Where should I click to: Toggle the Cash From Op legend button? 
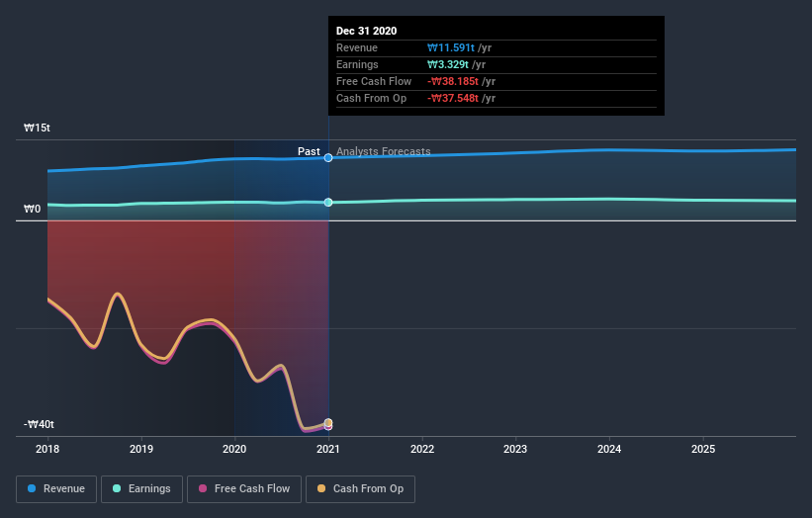(360, 489)
